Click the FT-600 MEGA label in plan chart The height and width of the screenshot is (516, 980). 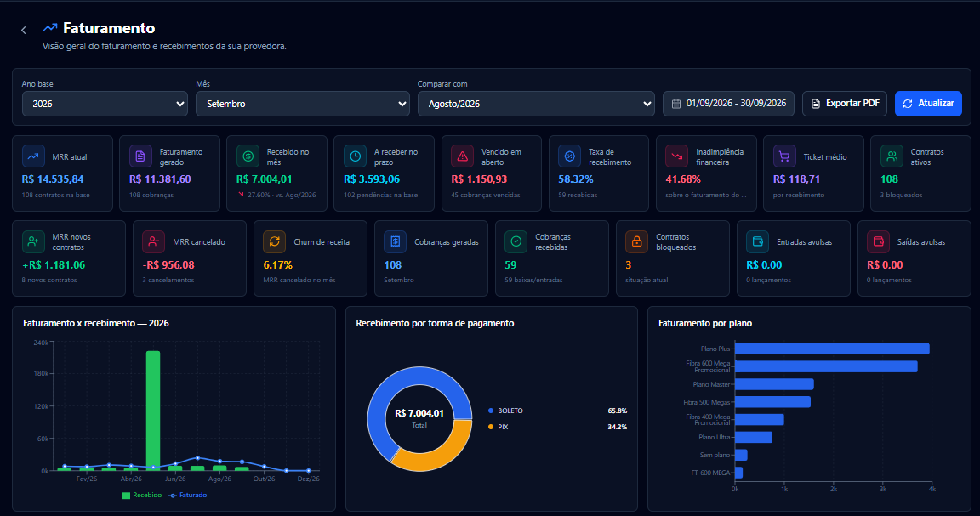710,473
